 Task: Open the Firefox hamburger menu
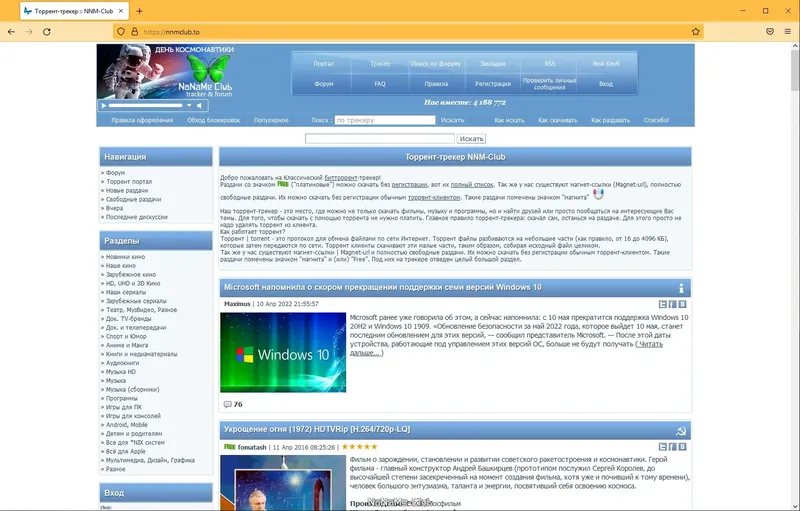[x=787, y=32]
